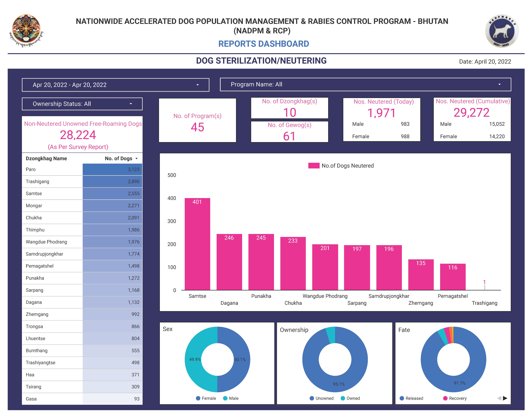Go to previous Fate legend page arrow
Image resolution: width=532 pixels, height=415 pixels.
coord(499,398)
